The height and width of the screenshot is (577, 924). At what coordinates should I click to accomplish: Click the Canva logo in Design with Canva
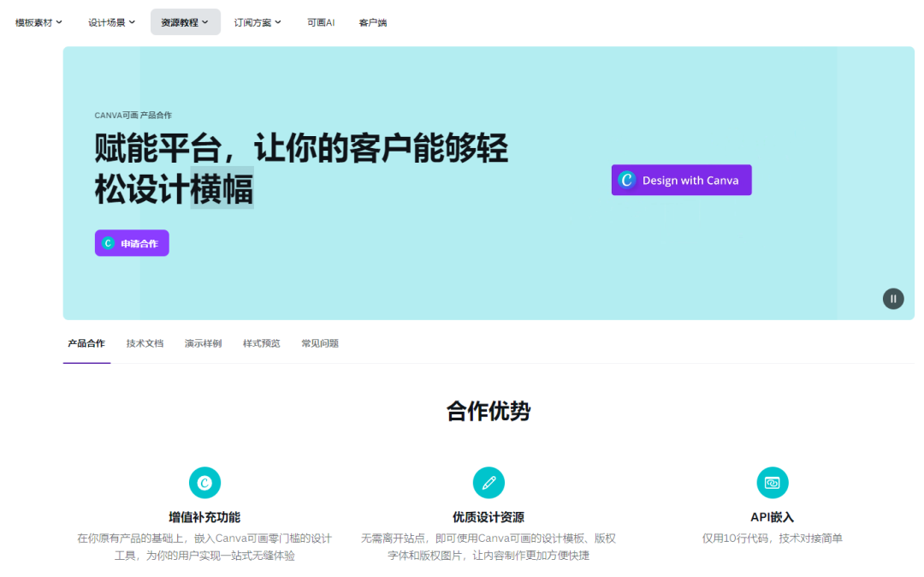(627, 180)
